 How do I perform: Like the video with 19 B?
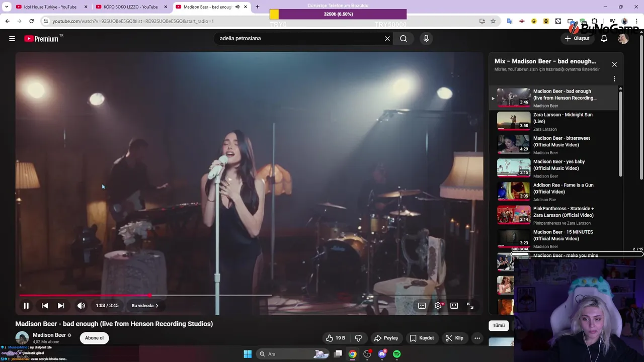[x=336, y=338]
